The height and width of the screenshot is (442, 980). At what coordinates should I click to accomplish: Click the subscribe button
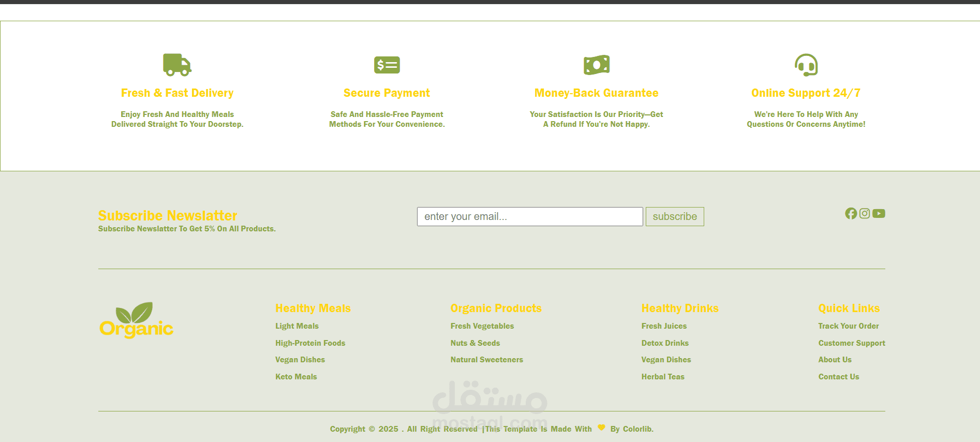click(x=675, y=216)
